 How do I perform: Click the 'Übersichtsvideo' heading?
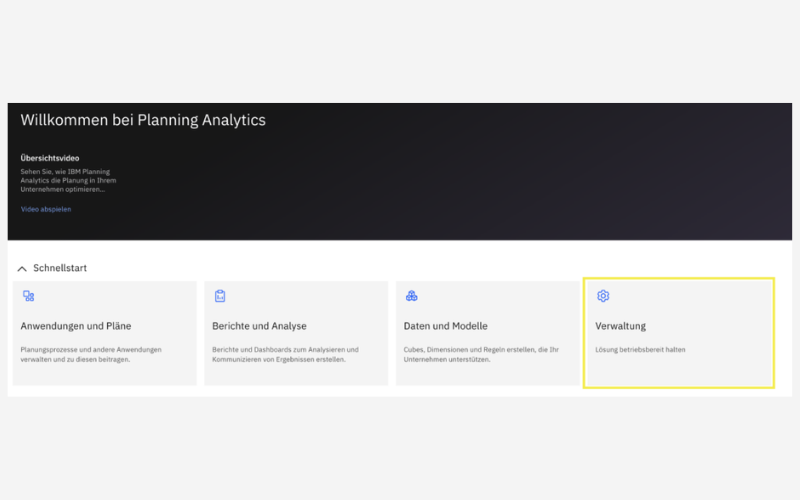(50, 158)
